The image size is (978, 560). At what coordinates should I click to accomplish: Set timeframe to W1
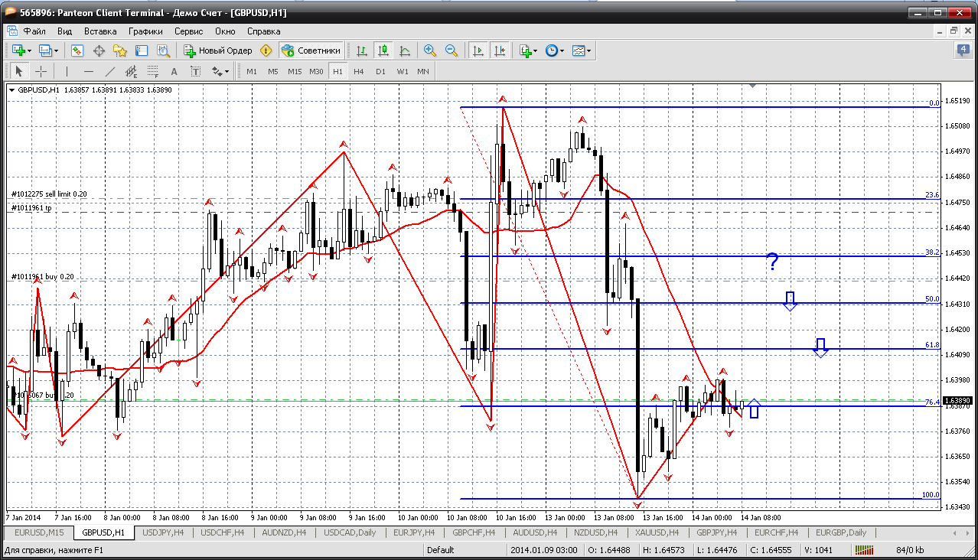coord(402,71)
